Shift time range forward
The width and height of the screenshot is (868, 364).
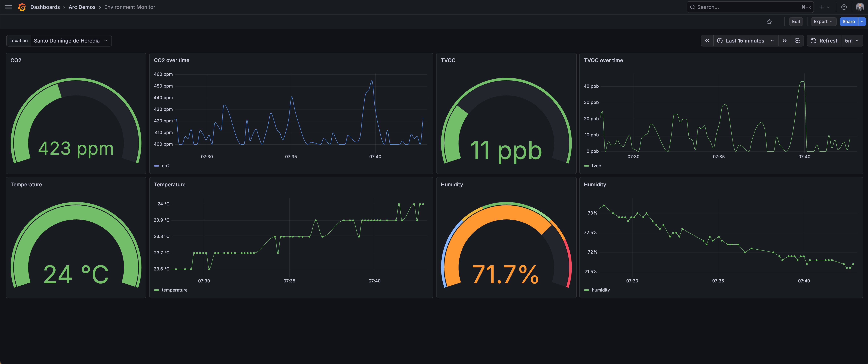tap(784, 41)
